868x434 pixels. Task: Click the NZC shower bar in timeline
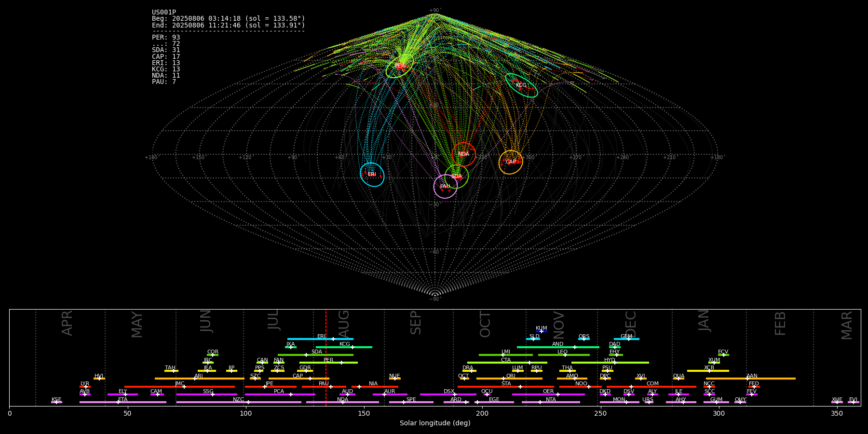pyautogui.click(x=239, y=402)
